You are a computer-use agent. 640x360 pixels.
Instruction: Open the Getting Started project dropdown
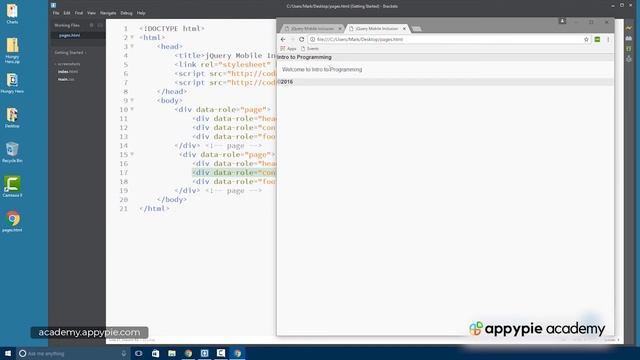(x=70, y=53)
